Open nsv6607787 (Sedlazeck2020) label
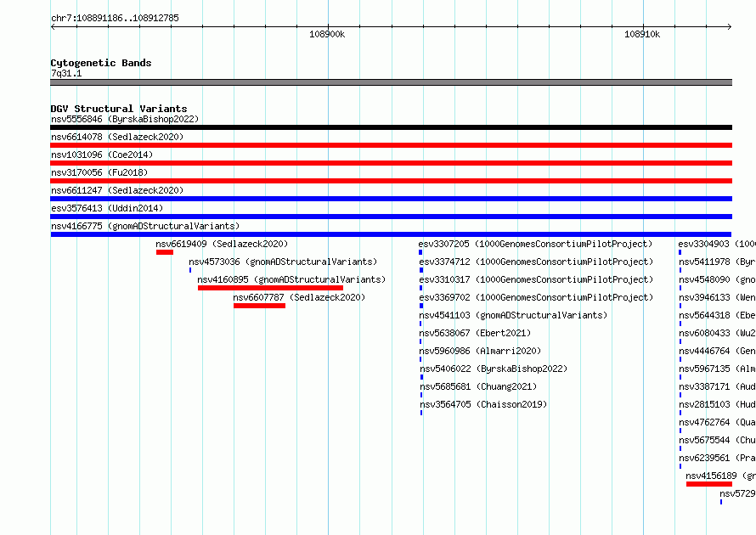This screenshot has width=756, height=535. (299, 297)
